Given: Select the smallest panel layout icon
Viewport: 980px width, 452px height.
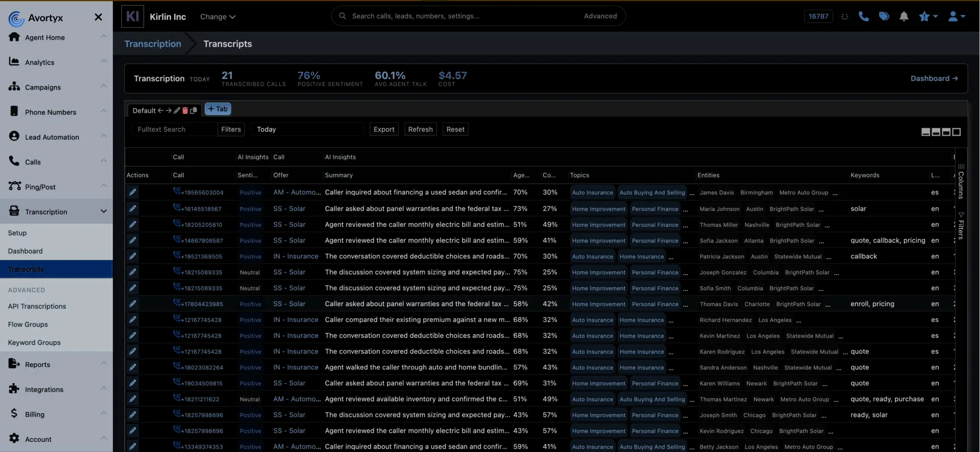Looking at the screenshot, I should pos(926,132).
